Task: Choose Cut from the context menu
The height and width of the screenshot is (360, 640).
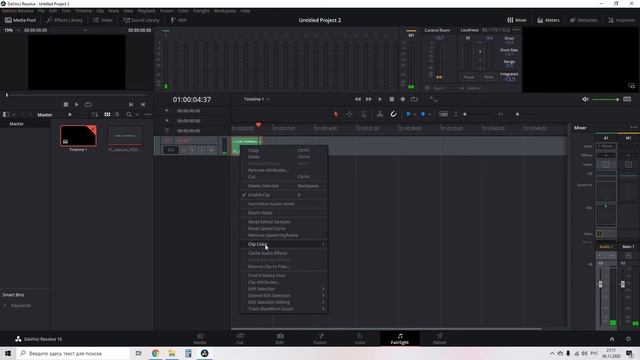Action: 284,177
